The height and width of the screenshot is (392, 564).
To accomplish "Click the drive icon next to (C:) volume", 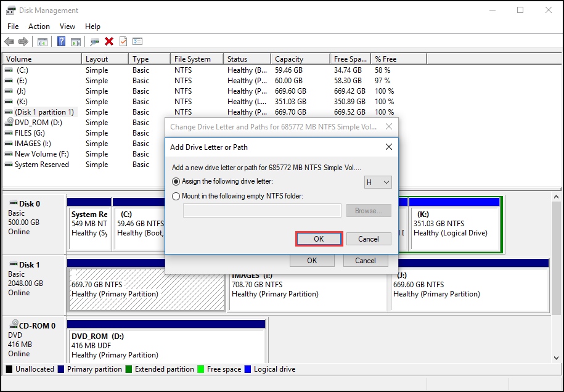I will pyautogui.click(x=9, y=70).
